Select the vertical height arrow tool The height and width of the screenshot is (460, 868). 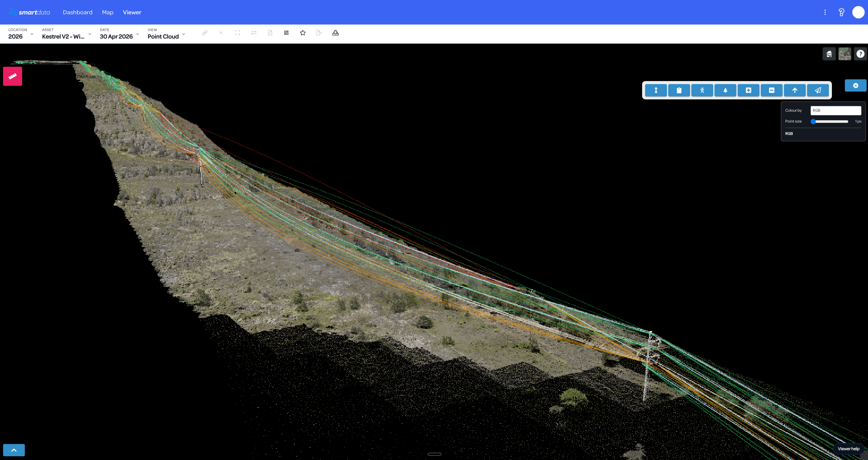[x=656, y=90]
